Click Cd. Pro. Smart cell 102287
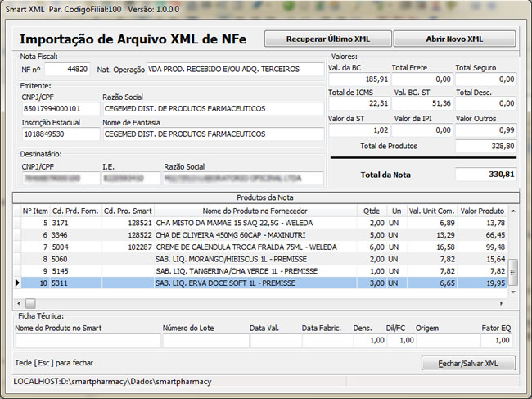The image size is (532, 399). pos(128,247)
